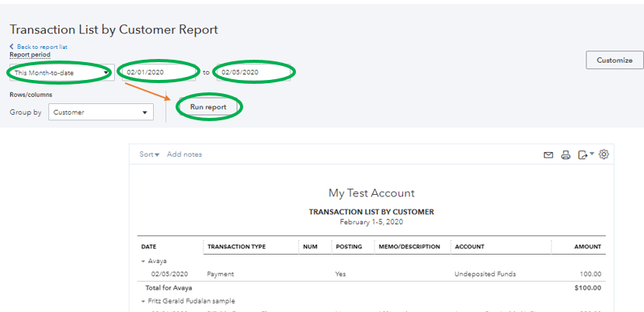Collapse the Fritz Gerald Fudalan sample group
The height and width of the screenshot is (312, 644).
point(143,300)
